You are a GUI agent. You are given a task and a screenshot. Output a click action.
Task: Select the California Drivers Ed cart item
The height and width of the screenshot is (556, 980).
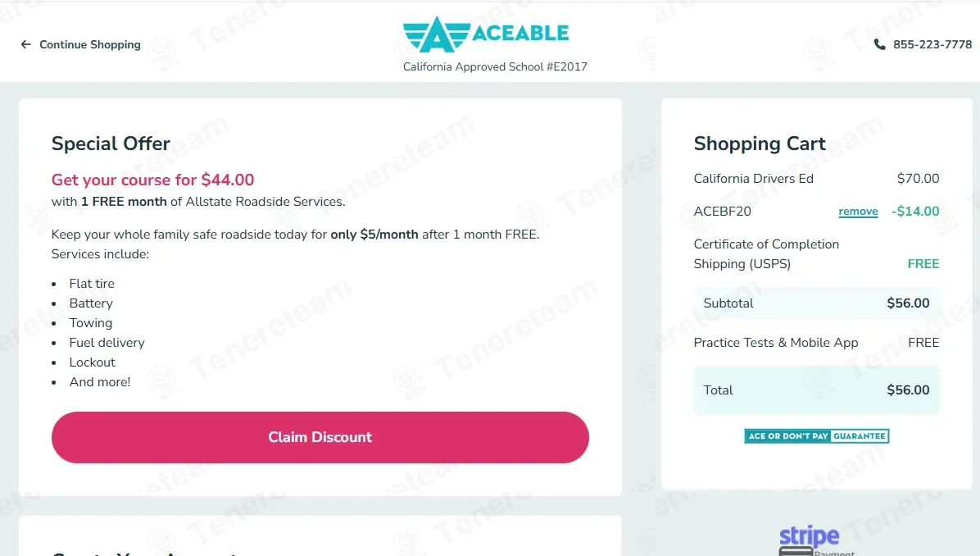pos(753,178)
